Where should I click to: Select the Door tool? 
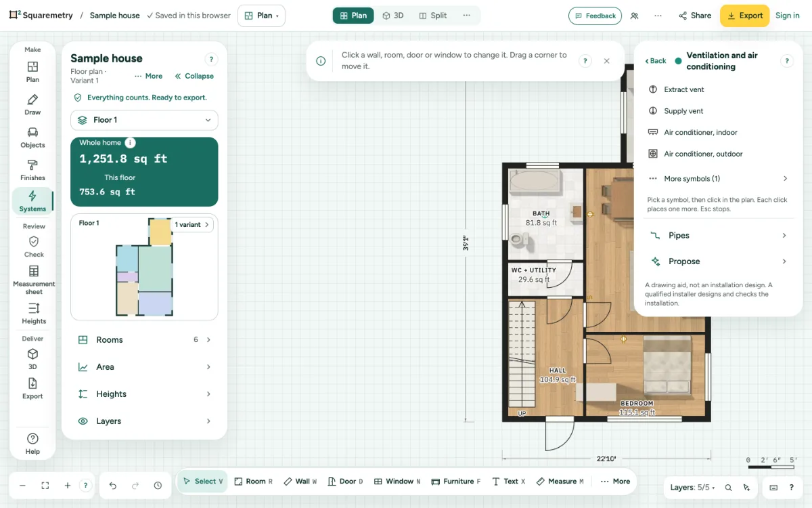pos(345,482)
